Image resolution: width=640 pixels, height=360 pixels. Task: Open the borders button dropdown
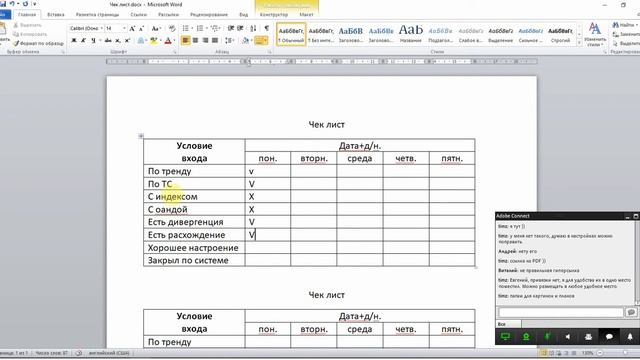coord(266,40)
